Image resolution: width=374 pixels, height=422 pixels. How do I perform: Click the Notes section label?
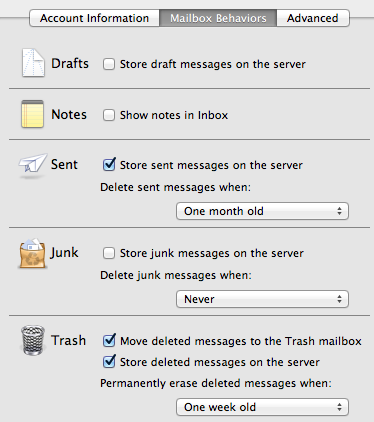69,114
